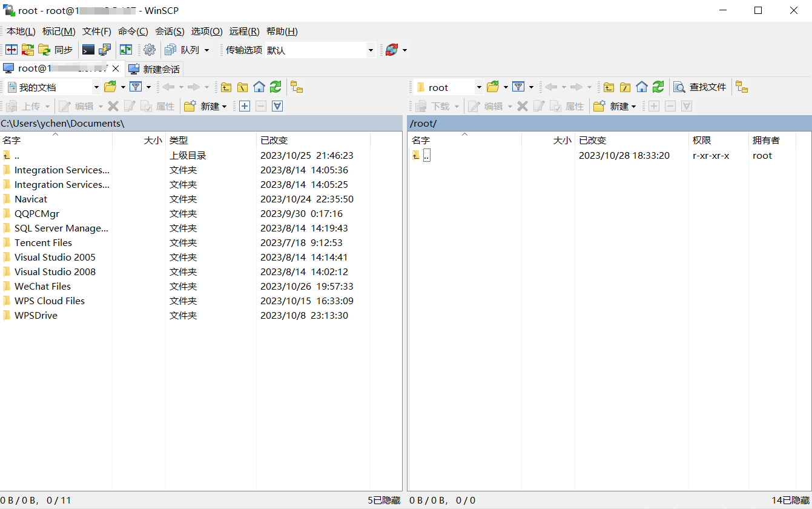Open the 帮助(H) menu
Screen dimensions: 812x509
[282, 32]
